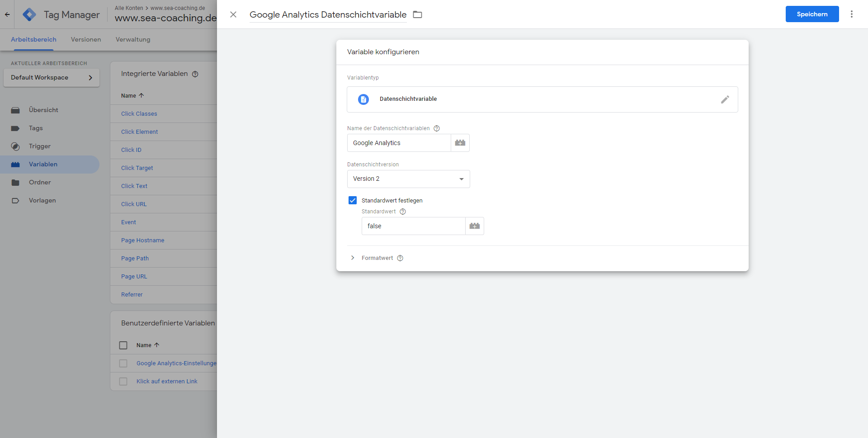Open Übersicht in the sidebar

(43, 110)
